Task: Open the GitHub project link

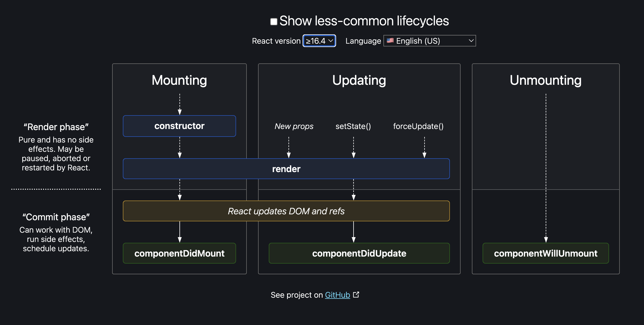Action: (x=337, y=295)
